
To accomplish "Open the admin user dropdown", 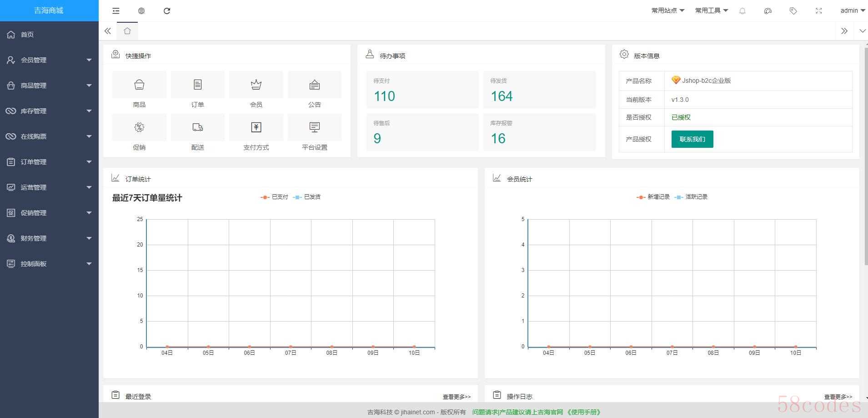I will pos(852,10).
